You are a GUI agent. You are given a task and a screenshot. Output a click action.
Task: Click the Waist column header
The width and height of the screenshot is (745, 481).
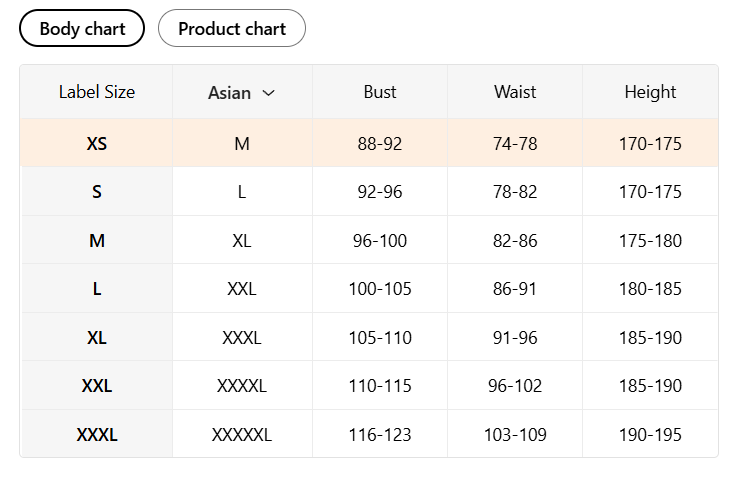(515, 92)
